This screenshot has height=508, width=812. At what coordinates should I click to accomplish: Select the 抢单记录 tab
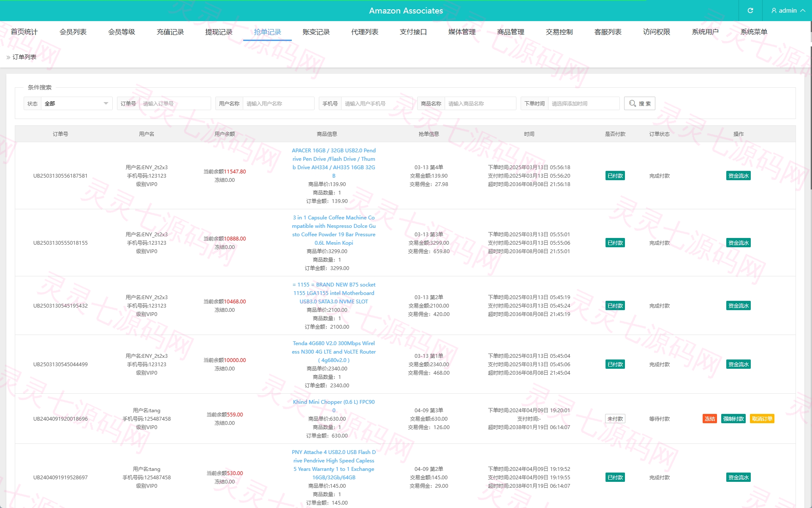click(x=267, y=32)
